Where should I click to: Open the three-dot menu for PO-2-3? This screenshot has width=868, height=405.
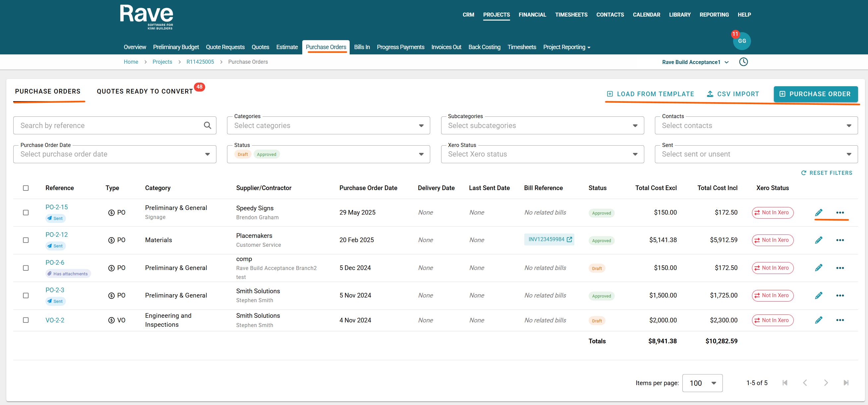point(840,296)
